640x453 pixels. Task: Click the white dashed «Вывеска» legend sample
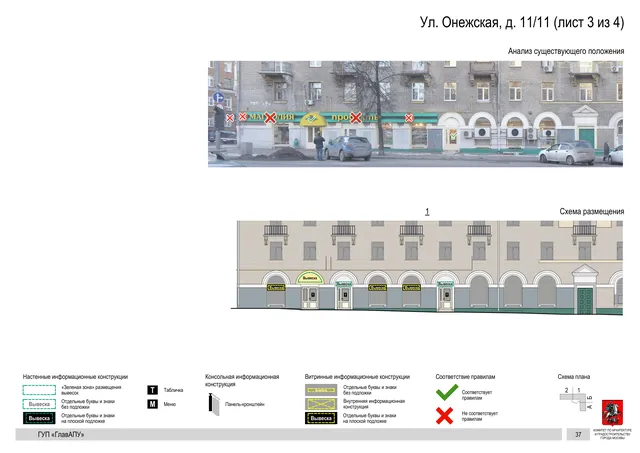click(x=39, y=404)
